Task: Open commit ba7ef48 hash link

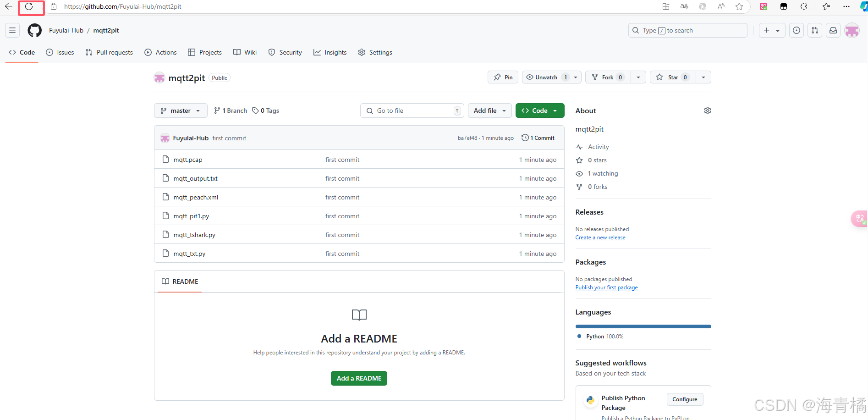Action: 467,138
